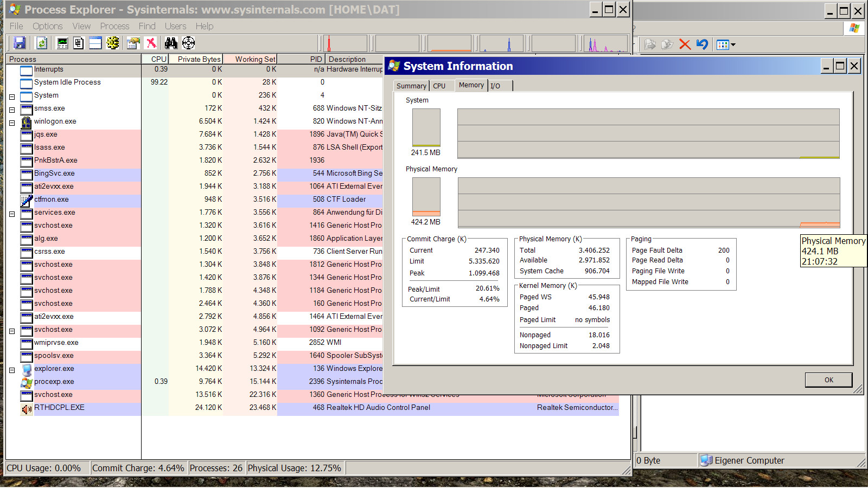Click the blue Undo arrow in Explorer window

[x=702, y=44]
